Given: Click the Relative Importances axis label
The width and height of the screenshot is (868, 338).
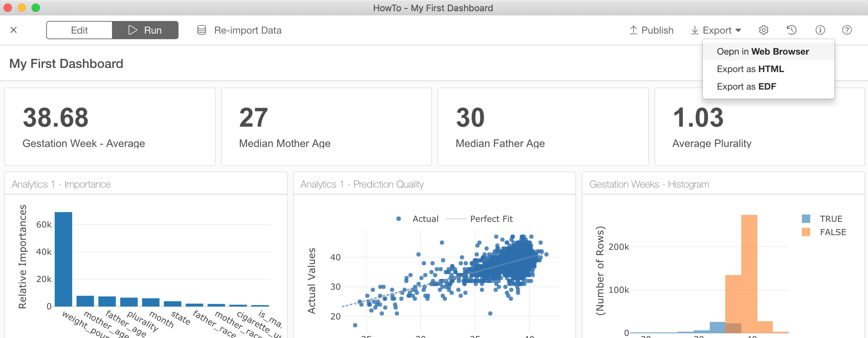Looking at the screenshot, I should (x=22, y=256).
